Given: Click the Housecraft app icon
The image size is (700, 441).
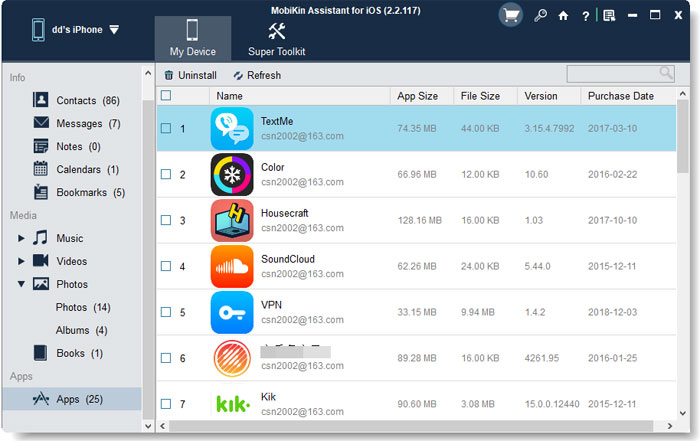Looking at the screenshot, I should click(x=232, y=220).
